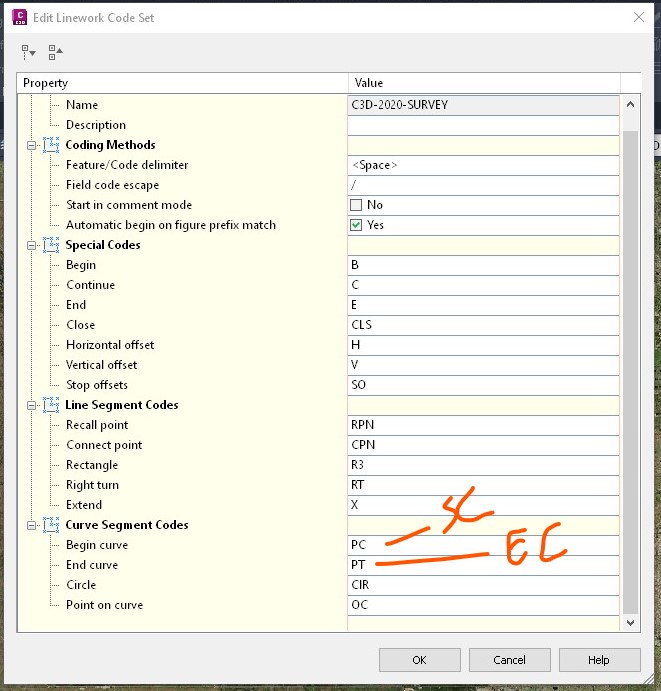Edit the Close code value CLS
661x691 pixels.
point(483,325)
